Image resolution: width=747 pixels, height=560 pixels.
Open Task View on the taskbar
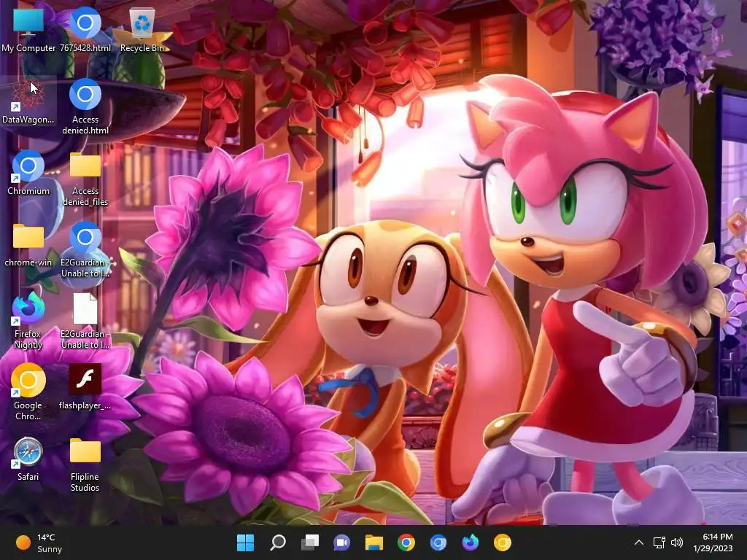point(309,542)
